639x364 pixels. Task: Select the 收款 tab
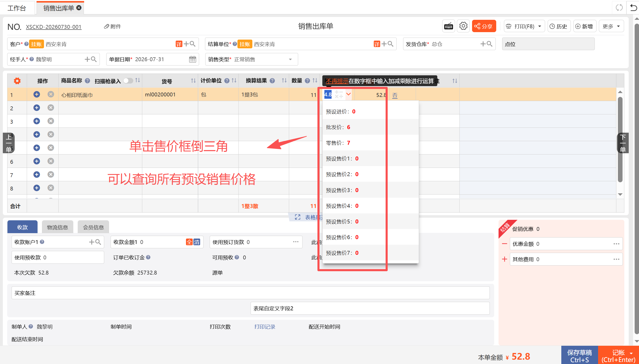point(22,227)
